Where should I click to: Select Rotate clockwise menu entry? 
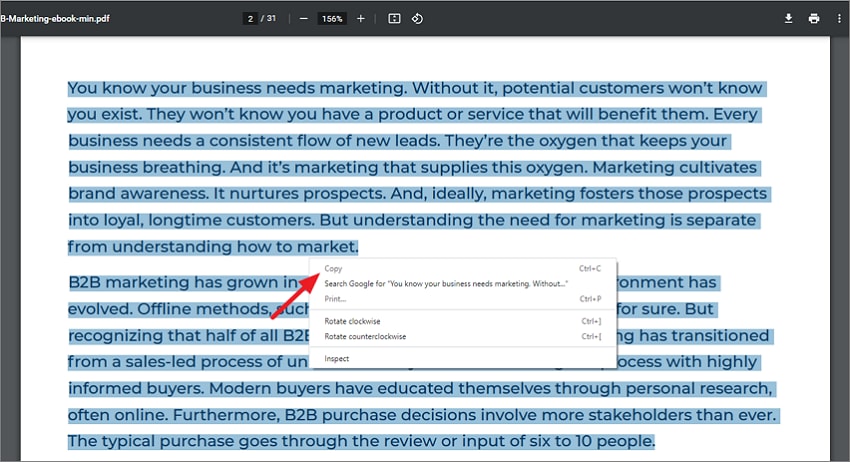tap(462, 321)
